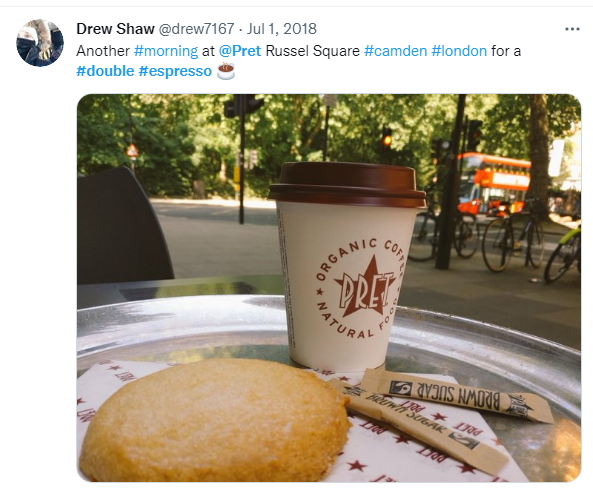
Task: Open the #london hashtag
Action: point(459,51)
